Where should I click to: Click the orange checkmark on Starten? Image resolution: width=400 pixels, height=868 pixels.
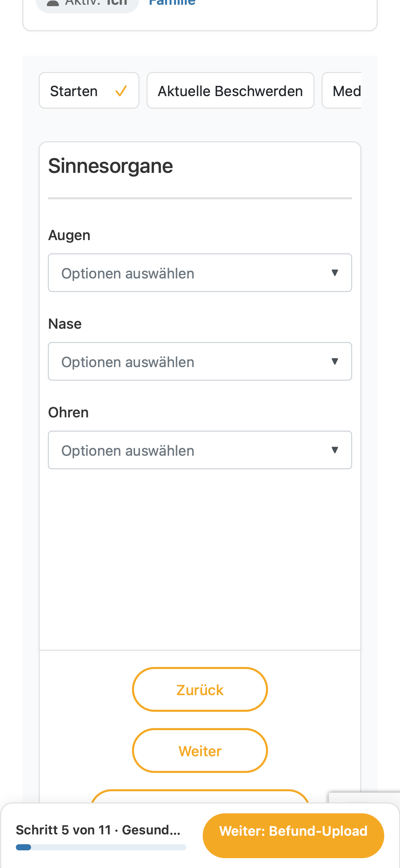click(x=121, y=91)
